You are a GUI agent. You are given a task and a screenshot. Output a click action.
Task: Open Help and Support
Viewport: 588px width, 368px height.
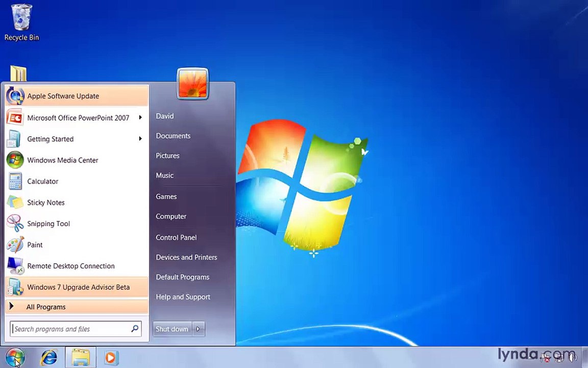tap(183, 297)
